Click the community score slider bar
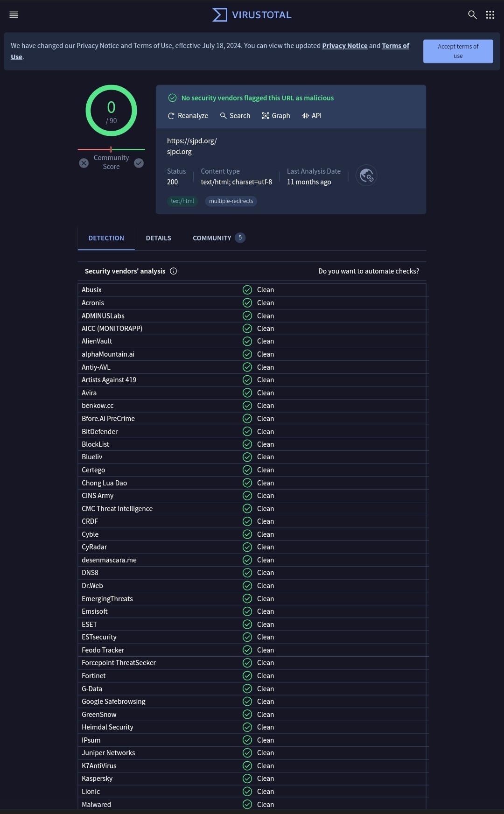 click(x=111, y=149)
